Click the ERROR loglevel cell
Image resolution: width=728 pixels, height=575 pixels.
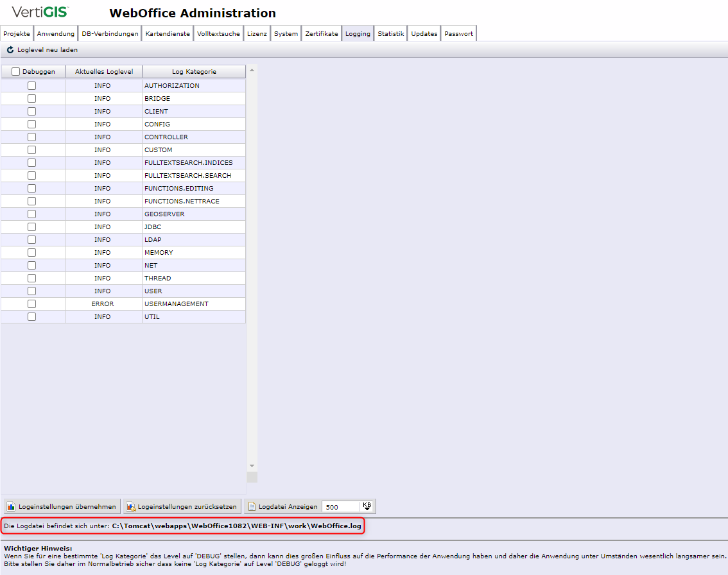[103, 304]
